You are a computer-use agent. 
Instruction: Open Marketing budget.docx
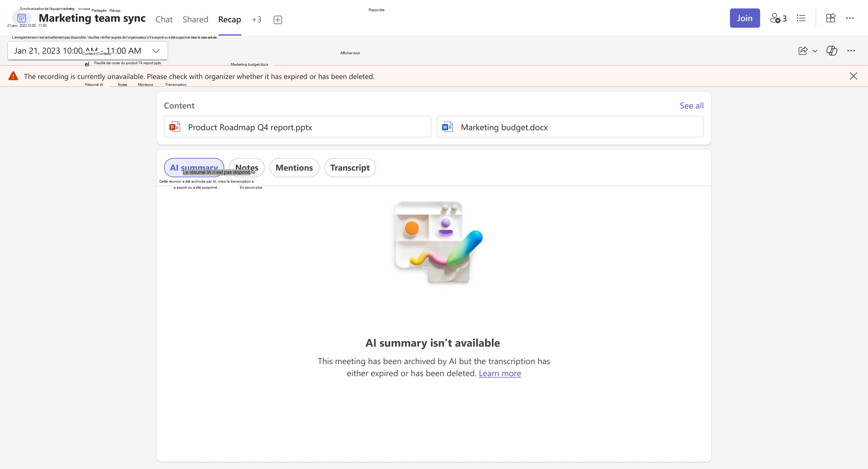570,127
